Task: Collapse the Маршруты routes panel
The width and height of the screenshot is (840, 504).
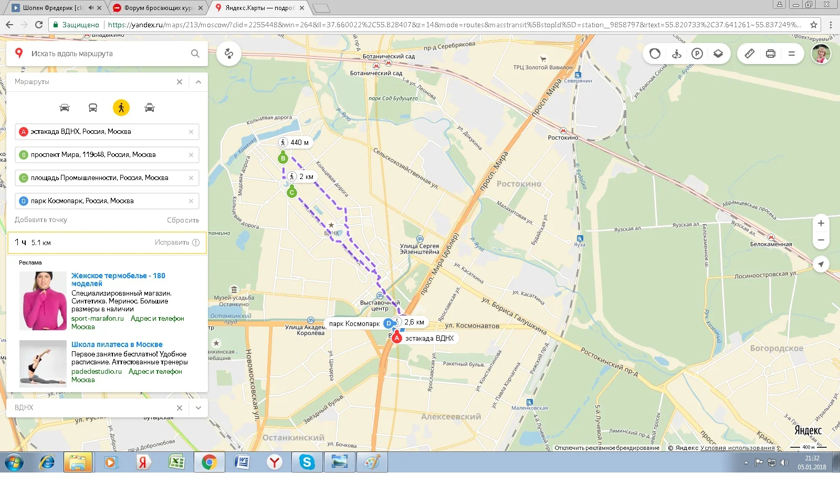Action: (x=198, y=82)
